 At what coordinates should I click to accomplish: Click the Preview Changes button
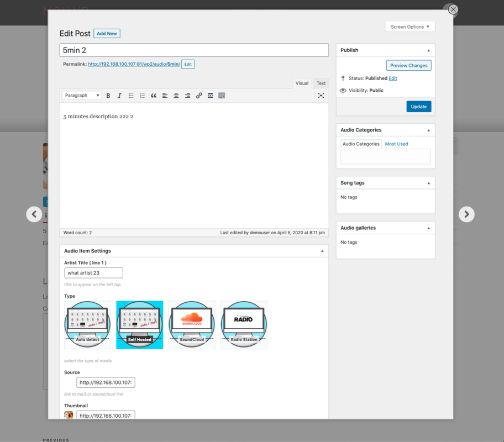click(408, 65)
